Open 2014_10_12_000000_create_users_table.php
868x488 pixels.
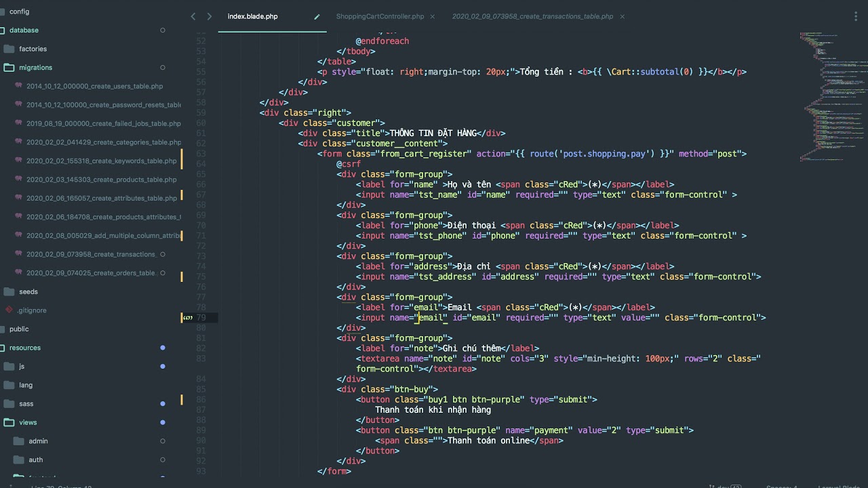[x=94, y=86]
